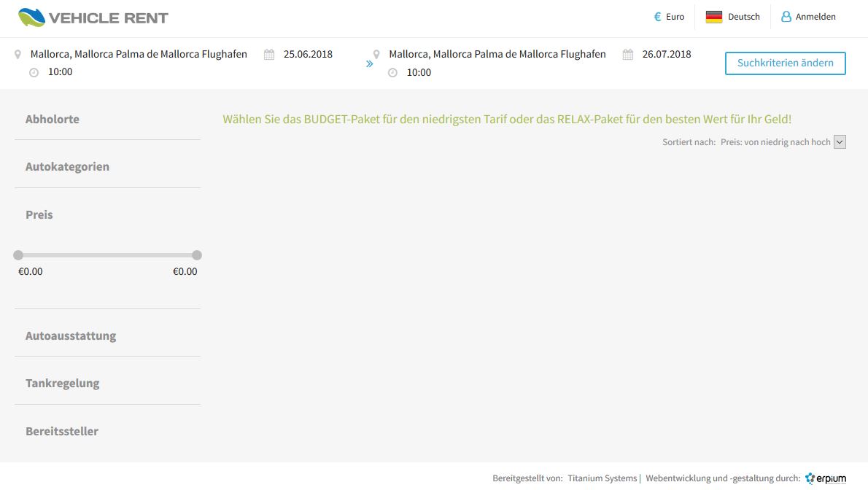Click the user profile icon beside Anmelden
Viewport: 868px width, 490px height.
point(786,17)
